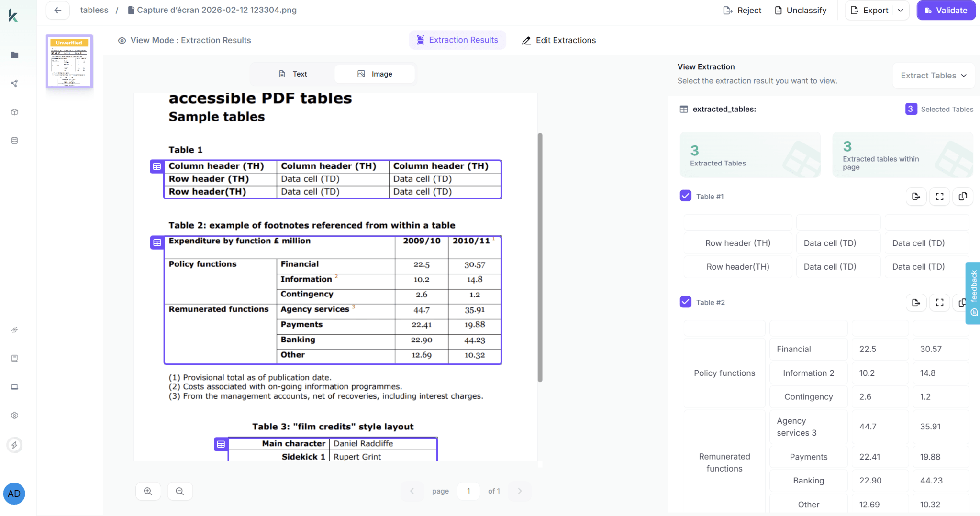Uncheck the Table #2 checkbox

[685, 302]
